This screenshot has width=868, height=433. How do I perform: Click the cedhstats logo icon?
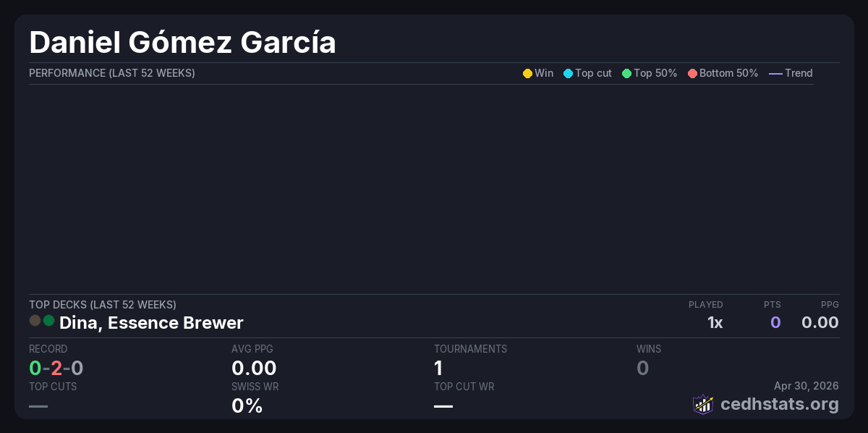703,404
